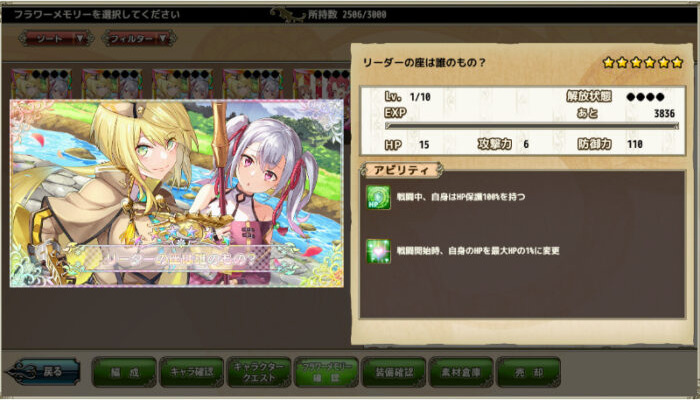Open the キャラ確認 character check tab
This screenshot has width=700, height=400.
pyautogui.click(x=192, y=372)
